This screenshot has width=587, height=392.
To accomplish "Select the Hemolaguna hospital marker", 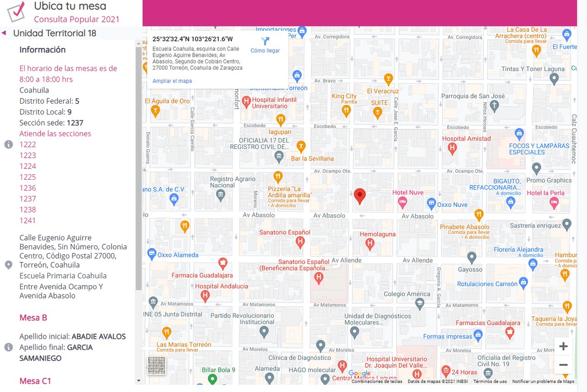I will 370,244.
